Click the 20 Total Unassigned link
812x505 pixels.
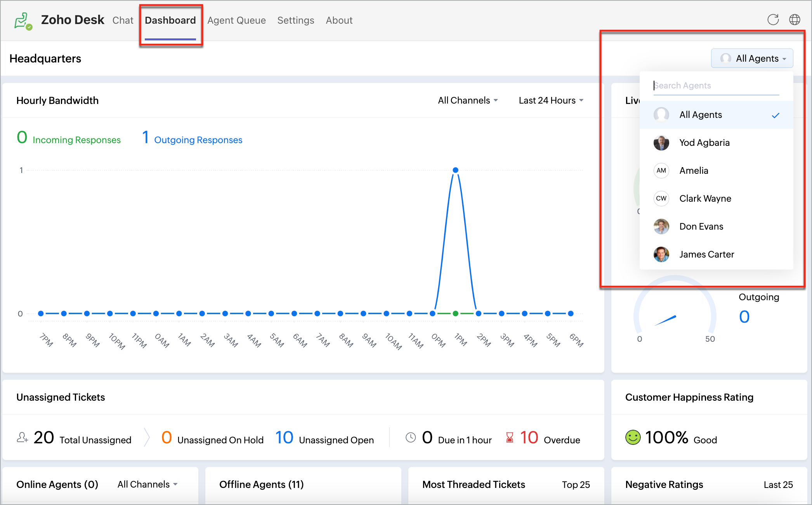[x=43, y=438]
